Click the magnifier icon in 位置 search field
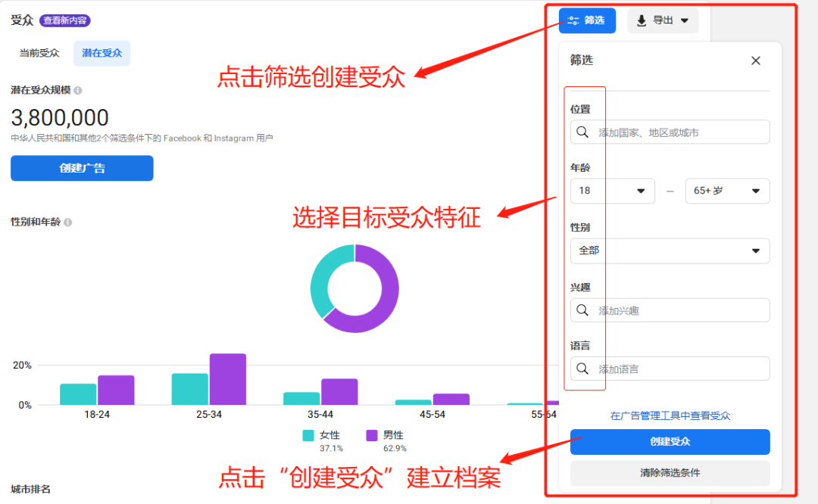The height and width of the screenshot is (504, 818). point(583,132)
